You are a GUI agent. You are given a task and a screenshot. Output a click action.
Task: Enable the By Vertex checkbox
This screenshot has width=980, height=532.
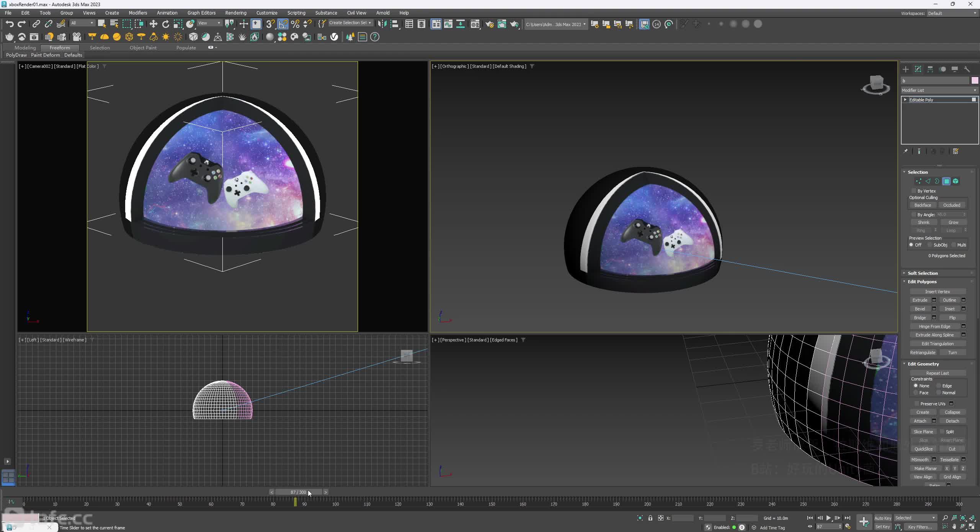pyautogui.click(x=914, y=191)
